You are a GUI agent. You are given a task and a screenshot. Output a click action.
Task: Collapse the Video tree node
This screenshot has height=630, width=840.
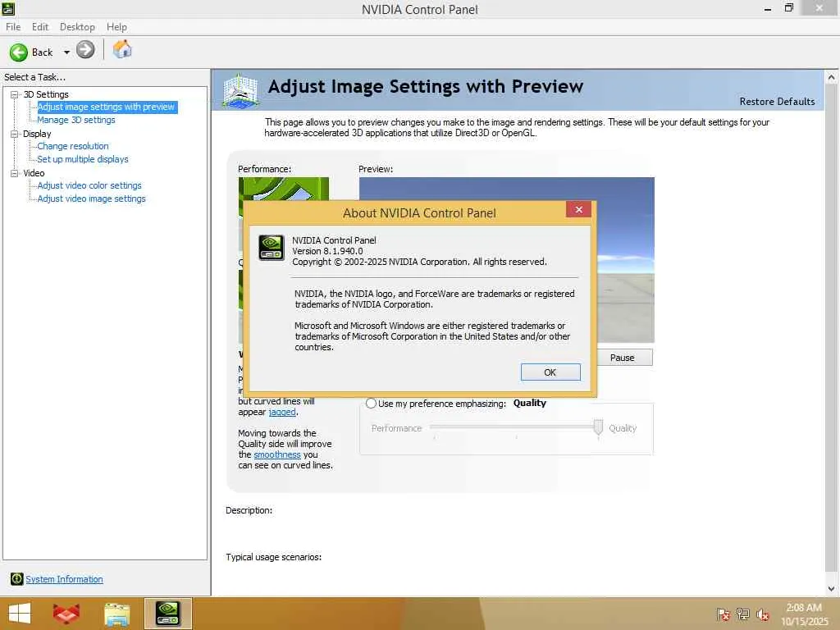tap(15, 173)
